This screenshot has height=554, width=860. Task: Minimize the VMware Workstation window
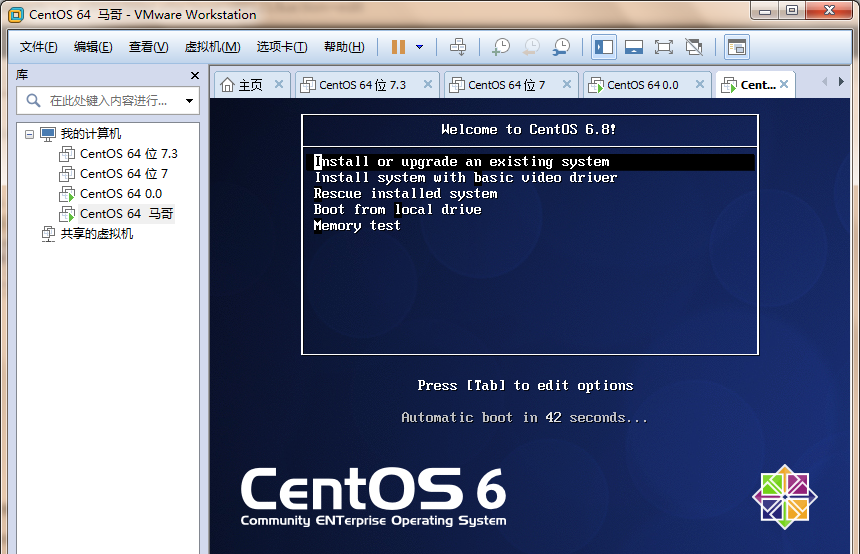pyautogui.click(x=765, y=10)
